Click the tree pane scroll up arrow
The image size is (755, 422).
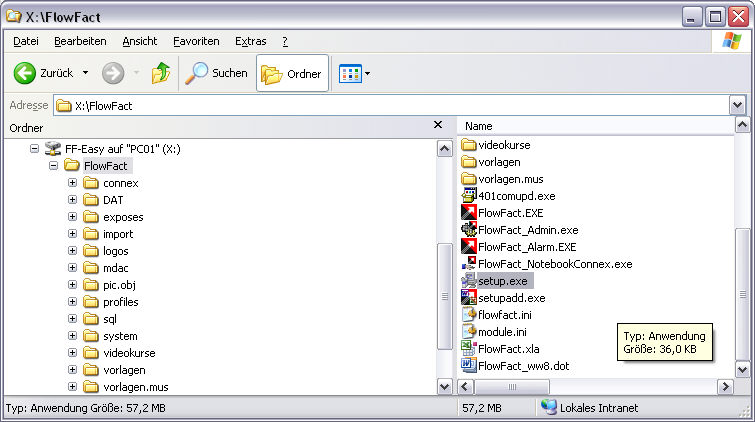pos(444,149)
